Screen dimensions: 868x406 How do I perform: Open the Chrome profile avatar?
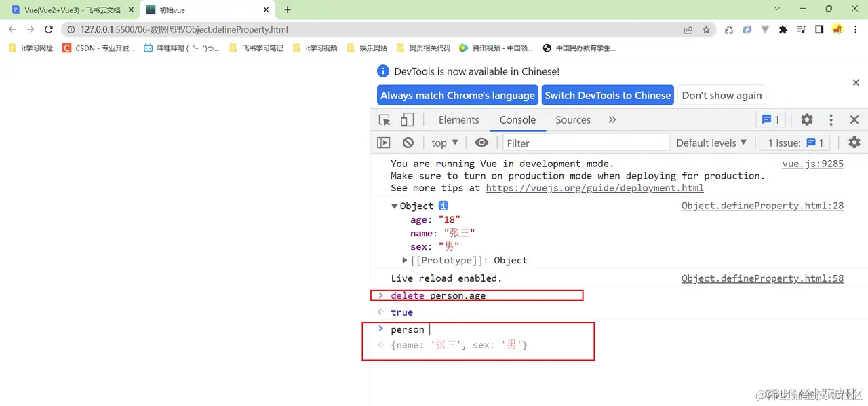[x=837, y=30]
